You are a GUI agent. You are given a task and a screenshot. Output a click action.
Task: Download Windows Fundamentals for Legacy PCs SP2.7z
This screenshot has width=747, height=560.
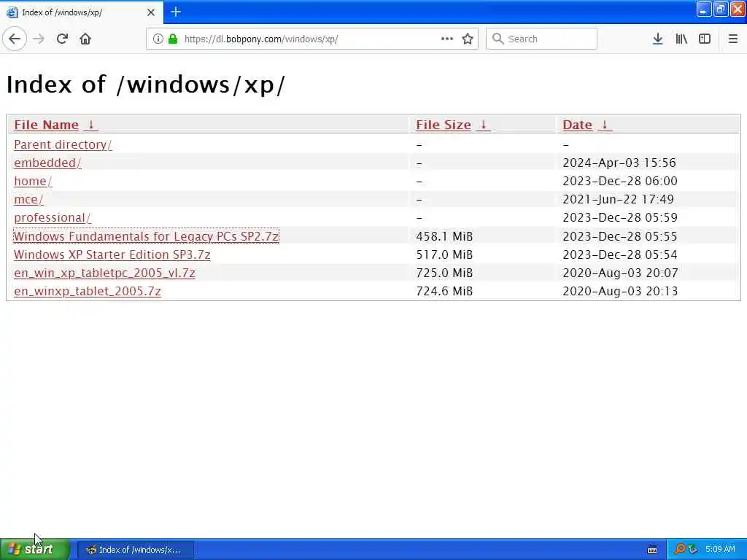click(146, 236)
